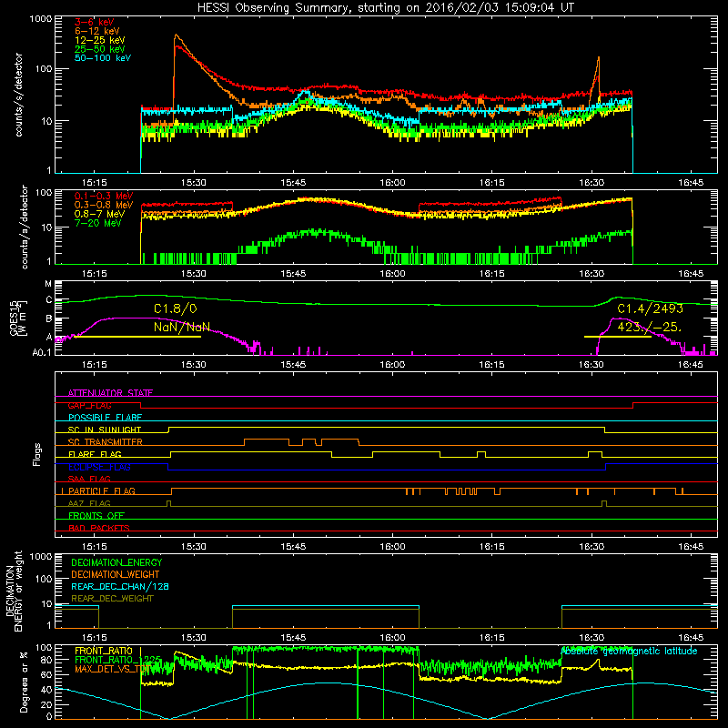Image resolution: width=728 pixels, height=728 pixels.
Task: Click the SC_TRANSMITTER label
Action: pos(105,442)
